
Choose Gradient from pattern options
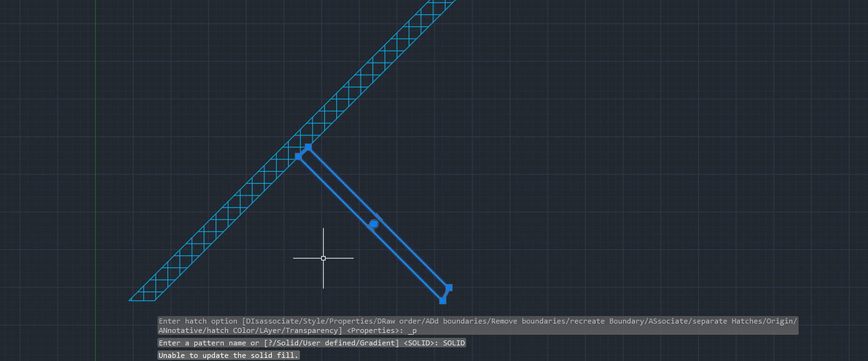pyautogui.click(x=377, y=343)
